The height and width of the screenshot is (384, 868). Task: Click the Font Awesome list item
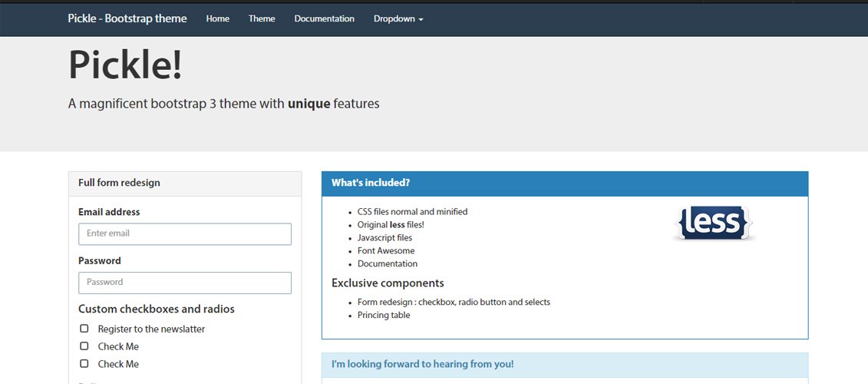386,251
